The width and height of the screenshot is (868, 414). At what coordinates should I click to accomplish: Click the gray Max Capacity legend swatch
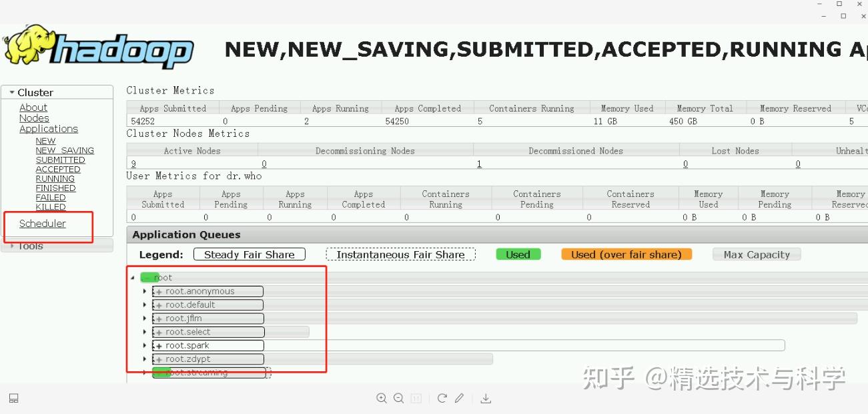pyautogui.click(x=757, y=254)
